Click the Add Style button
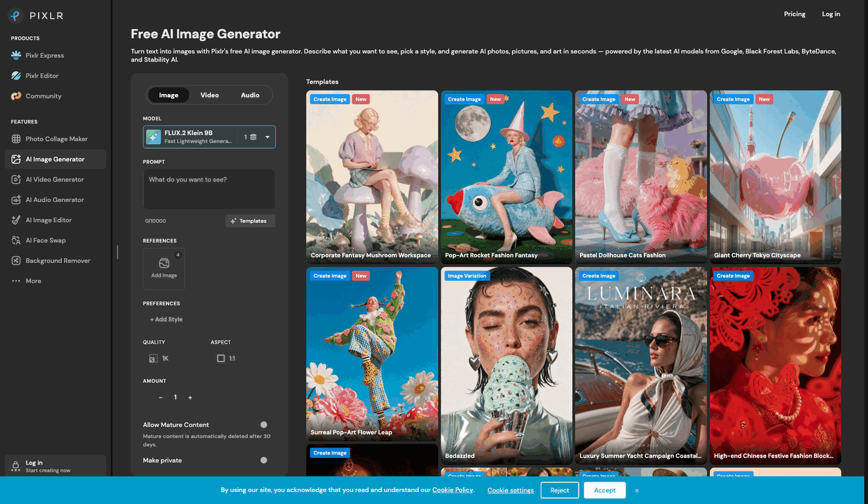Viewport: 868px width, 504px height. tap(166, 320)
